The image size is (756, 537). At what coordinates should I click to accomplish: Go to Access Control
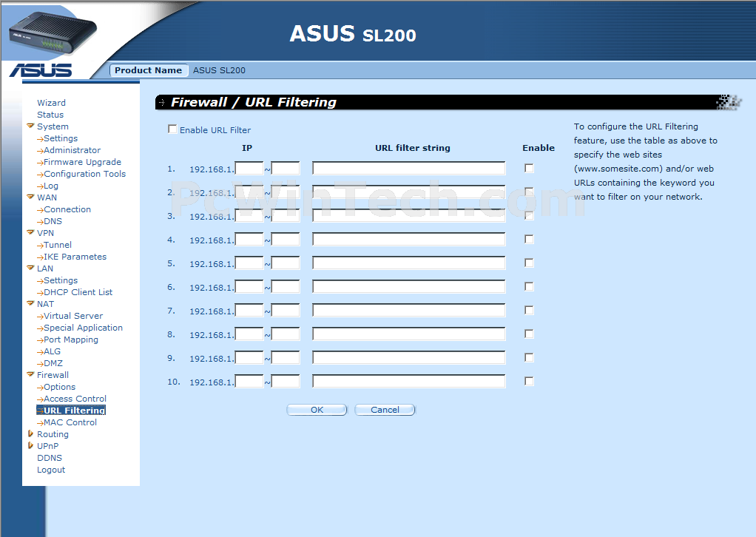coord(75,399)
